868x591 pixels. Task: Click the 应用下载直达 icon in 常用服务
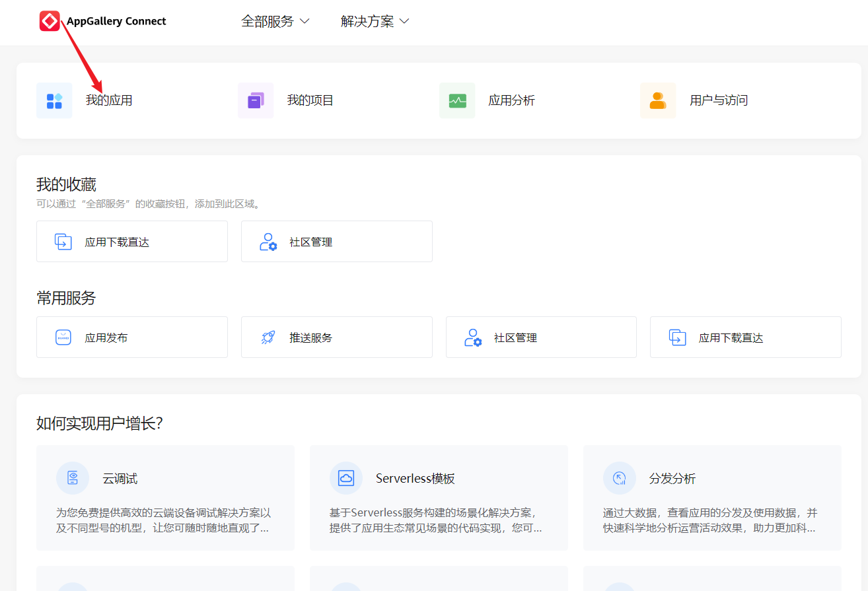point(677,337)
